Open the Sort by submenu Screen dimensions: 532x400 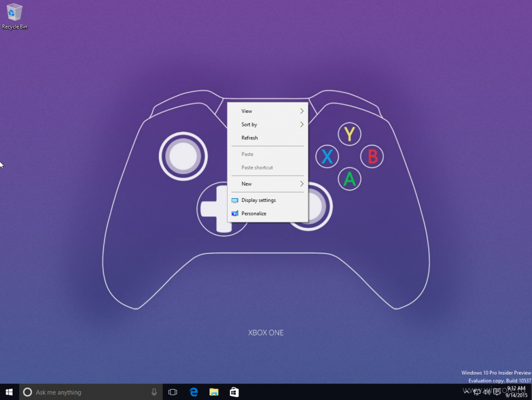pos(268,124)
